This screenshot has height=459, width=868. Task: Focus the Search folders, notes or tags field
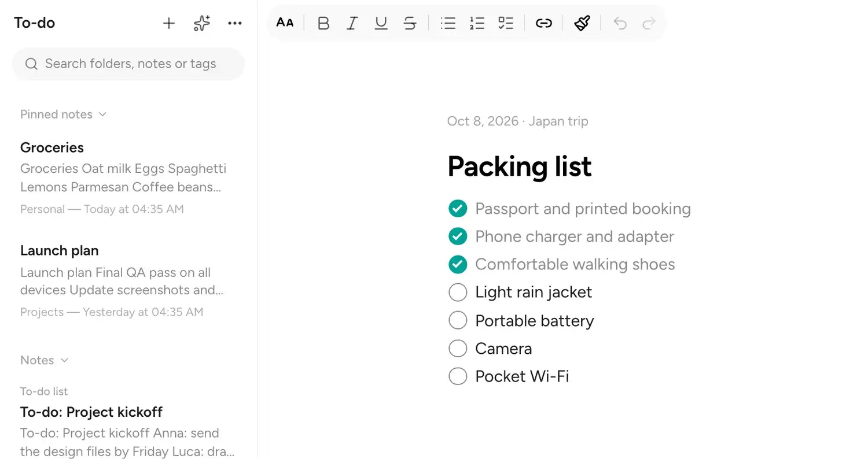(128, 64)
